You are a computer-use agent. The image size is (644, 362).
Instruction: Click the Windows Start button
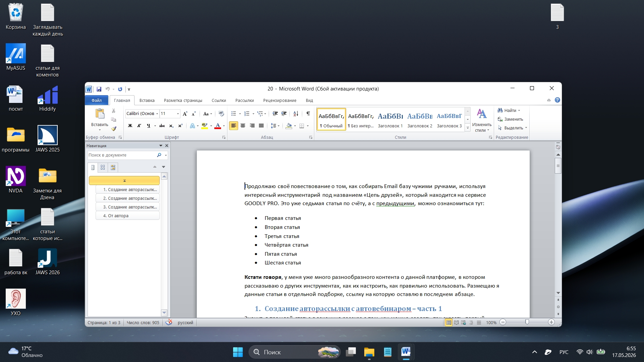[238, 352]
